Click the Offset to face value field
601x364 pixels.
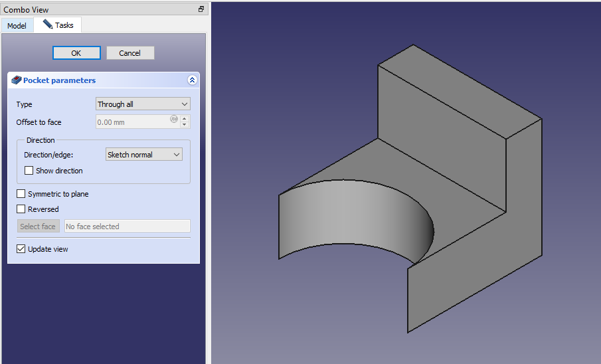click(131, 122)
